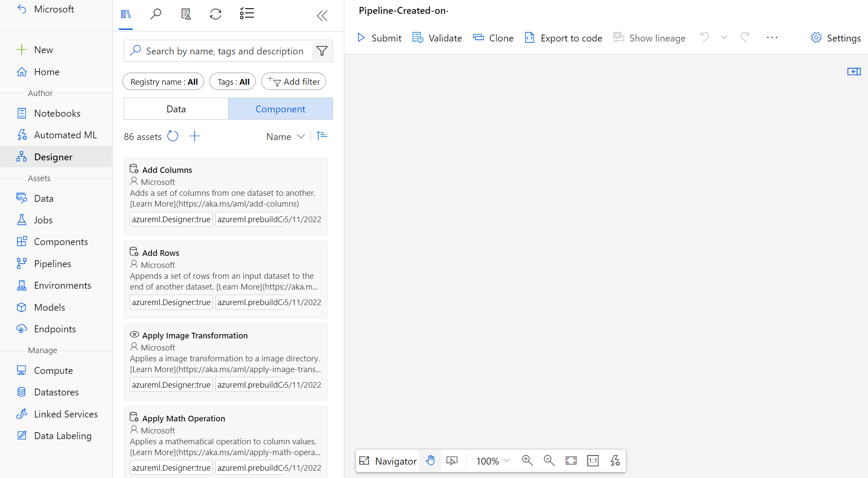Viewport: 868px width, 478px height.
Task: Expand the right side panel icon
Action: point(854,71)
